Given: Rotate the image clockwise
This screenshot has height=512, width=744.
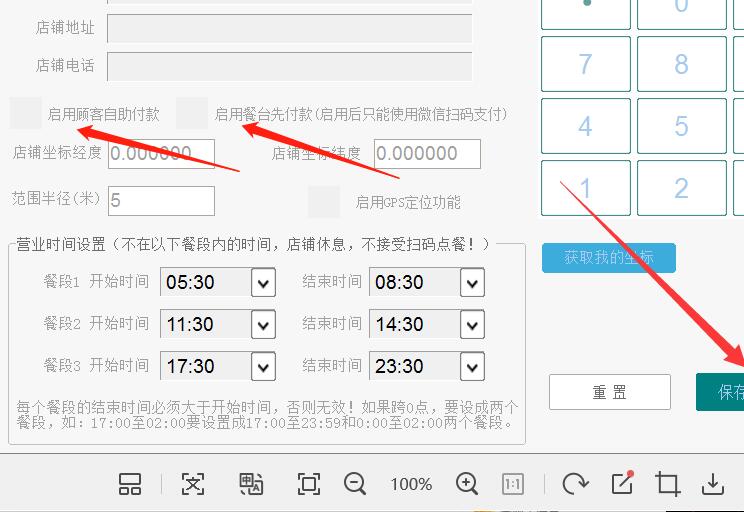Looking at the screenshot, I should (575, 484).
